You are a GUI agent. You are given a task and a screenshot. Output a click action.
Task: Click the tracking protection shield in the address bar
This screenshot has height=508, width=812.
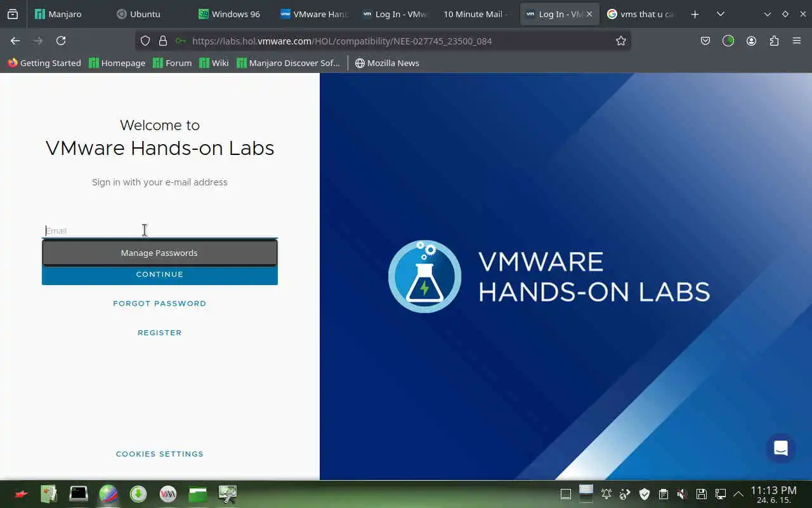[145, 41]
